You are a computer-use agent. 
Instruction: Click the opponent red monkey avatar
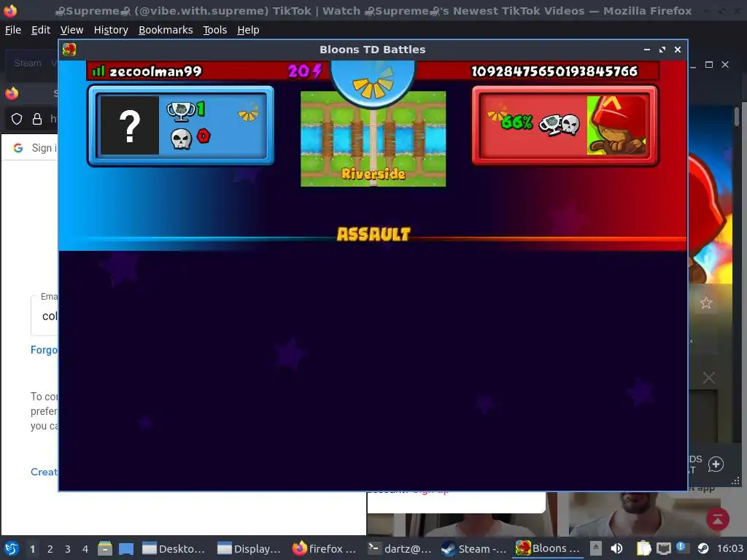618,125
